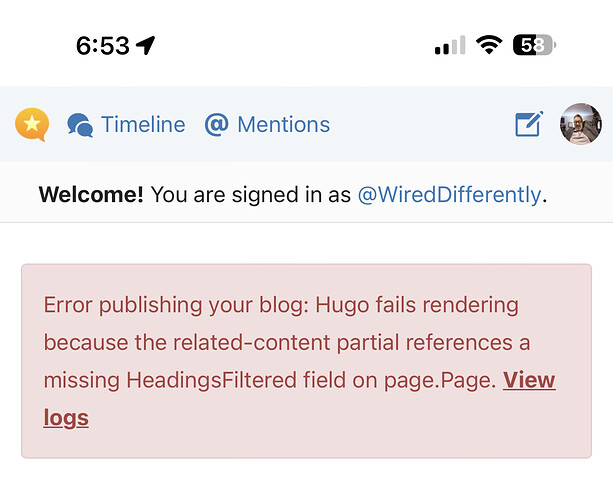Tap the "You are signed in as" text
The image size is (613, 500).
coord(251,194)
